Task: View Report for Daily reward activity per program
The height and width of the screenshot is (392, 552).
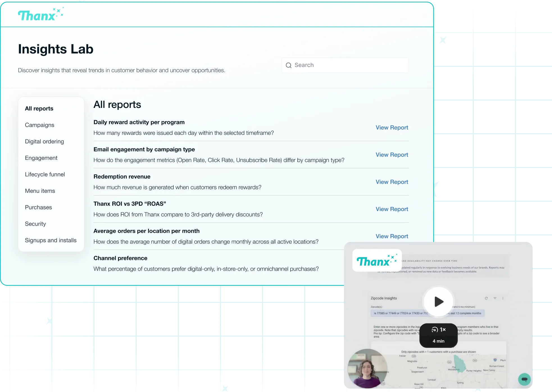Action: click(392, 128)
